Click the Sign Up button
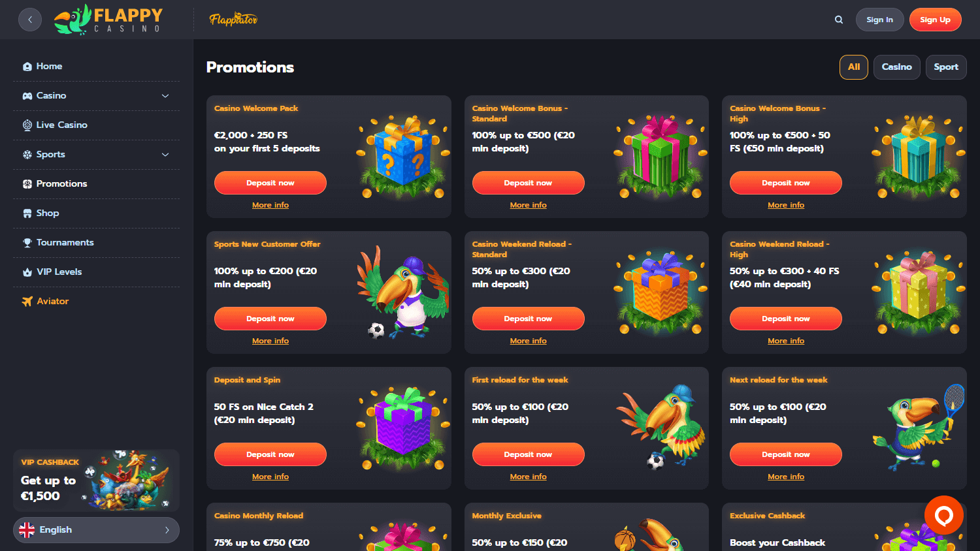Viewport: 980px width, 551px height. click(x=935, y=20)
